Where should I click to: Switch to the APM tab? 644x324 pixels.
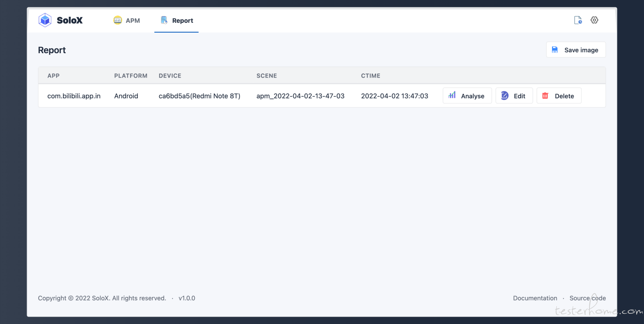pos(133,21)
